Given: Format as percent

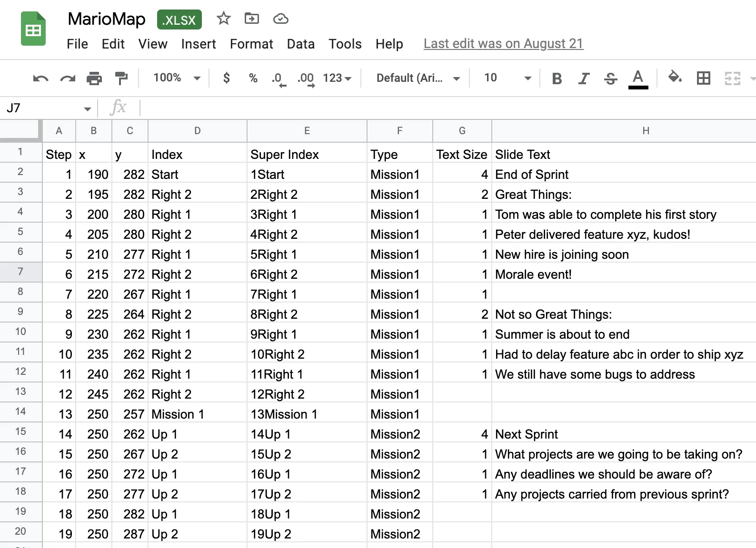Looking at the screenshot, I should [x=253, y=78].
